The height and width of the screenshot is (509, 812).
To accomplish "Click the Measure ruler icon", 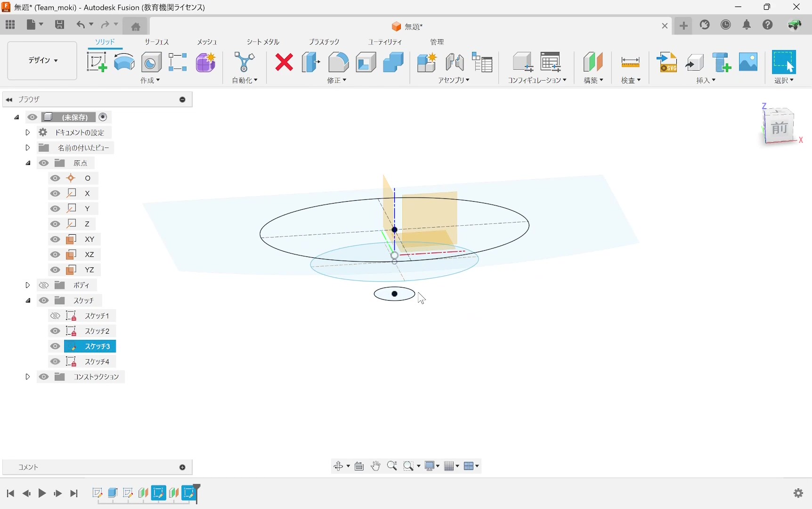I will tap(631, 62).
